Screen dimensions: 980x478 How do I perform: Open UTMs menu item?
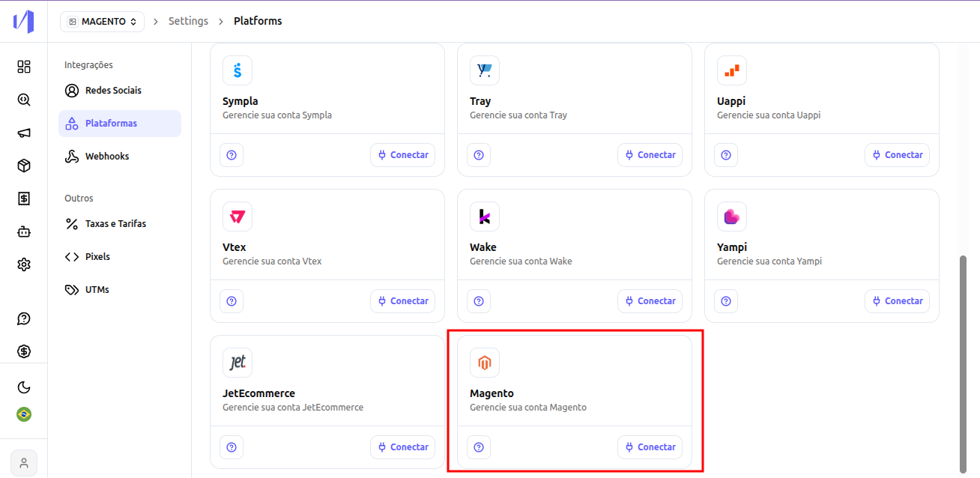pos(120,290)
